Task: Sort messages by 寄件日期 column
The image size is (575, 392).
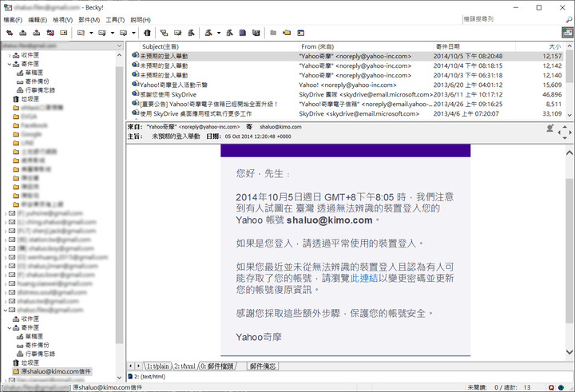Action: tap(474, 46)
